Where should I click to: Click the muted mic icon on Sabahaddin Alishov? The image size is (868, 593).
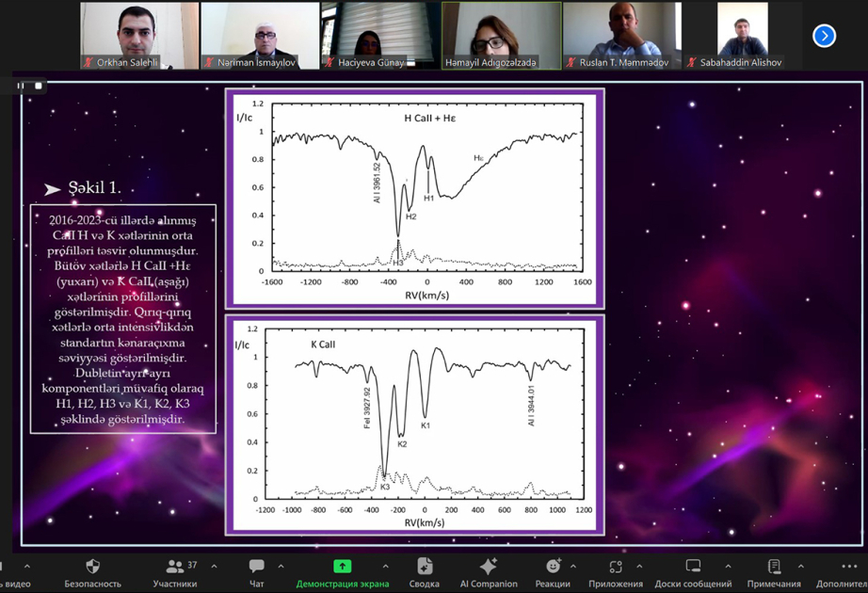(691, 62)
